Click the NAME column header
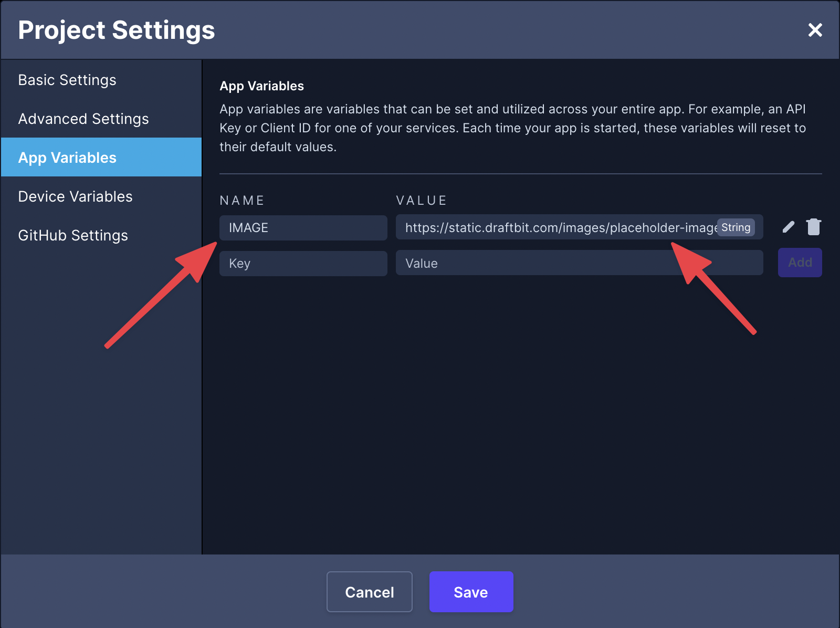The width and height of the screenshot is (840, 628). click(x=242, y=201)
